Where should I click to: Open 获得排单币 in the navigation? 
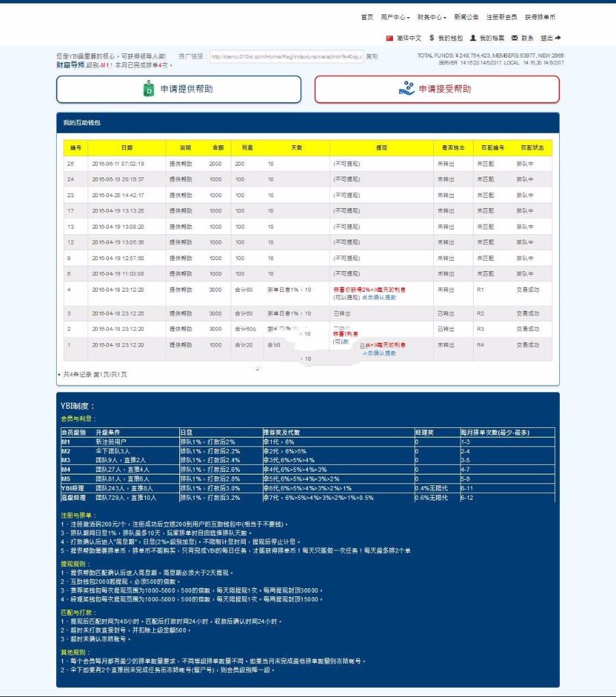point(539,17)
